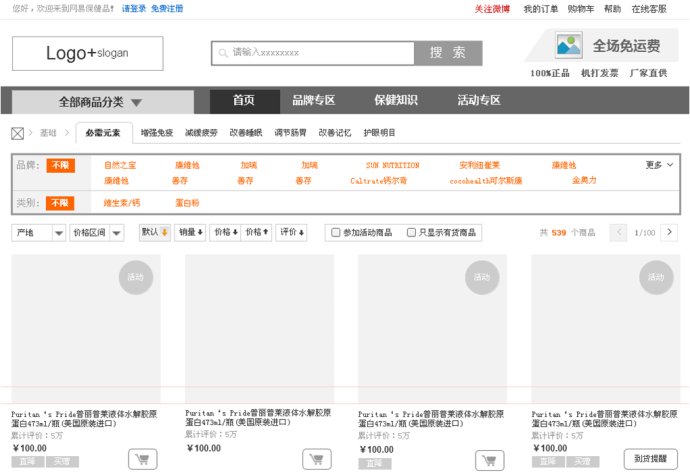This screenshot has height=475, width=690.
Task: Select the 增强免疫 category tab
Action: tap(156, 133)
